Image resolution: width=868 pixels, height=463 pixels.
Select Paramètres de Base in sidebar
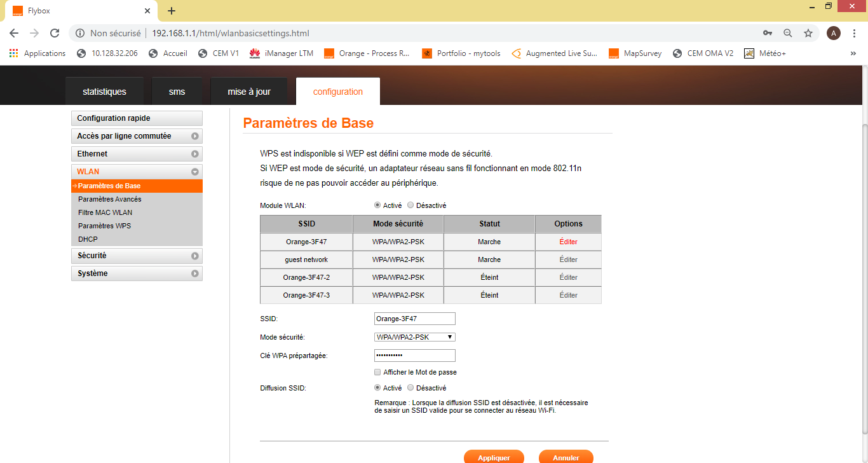click(x=137, y=186)
